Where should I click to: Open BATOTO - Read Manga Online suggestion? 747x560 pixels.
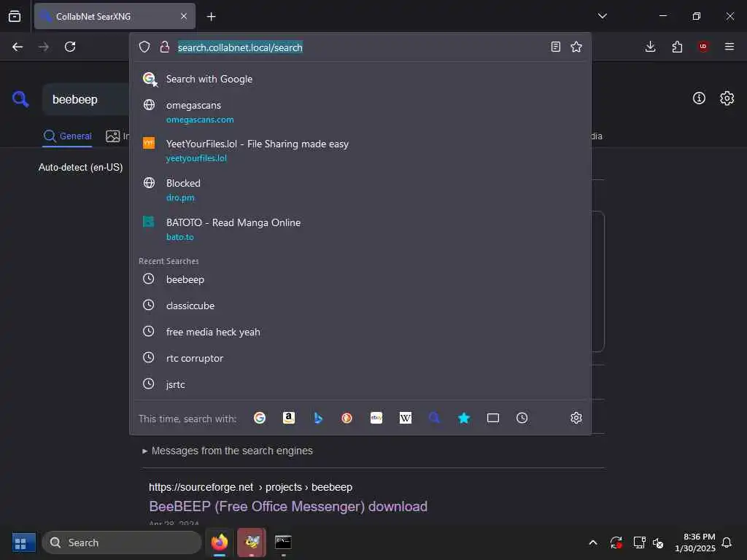[x=360, y=229]
